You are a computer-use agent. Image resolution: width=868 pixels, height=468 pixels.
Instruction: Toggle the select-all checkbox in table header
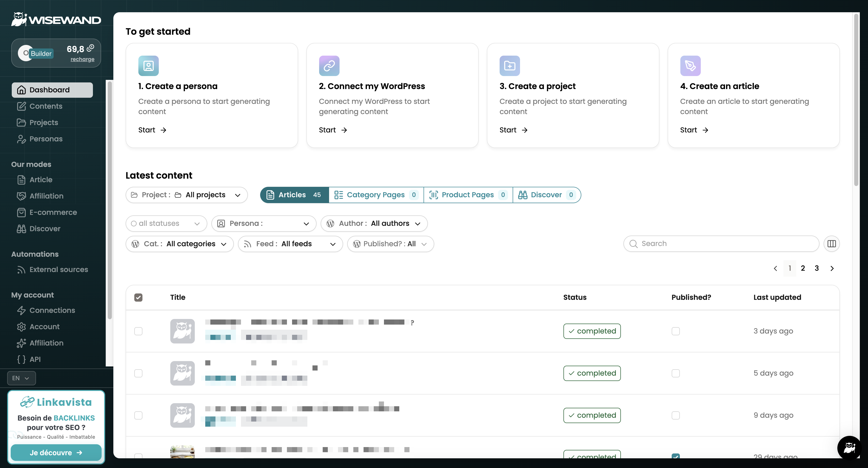click(x=138, y=297)
